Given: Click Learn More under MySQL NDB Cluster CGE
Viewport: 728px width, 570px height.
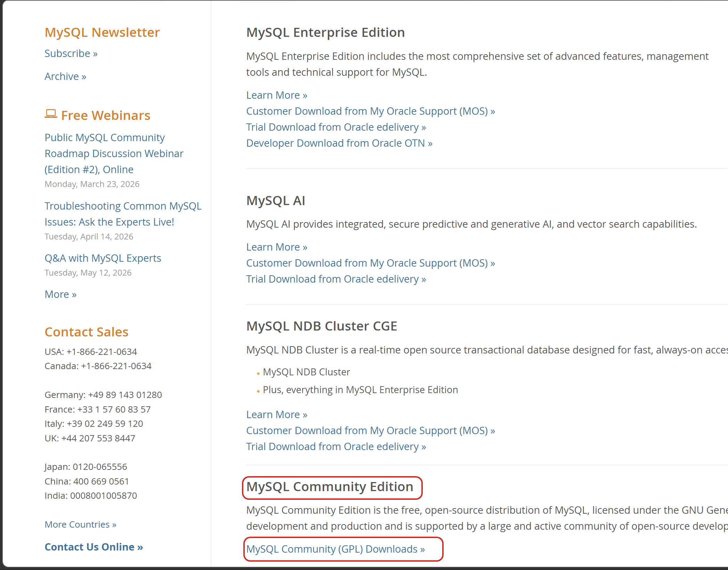Looking at the screenshot, I should coord(277,415).
